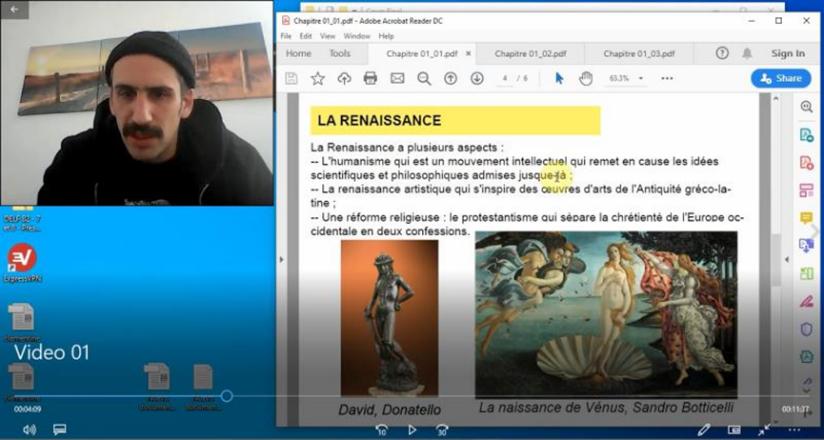
Task: Click the star bookmark icon in Acrobat toolbar
Action: tap(317, 78)
